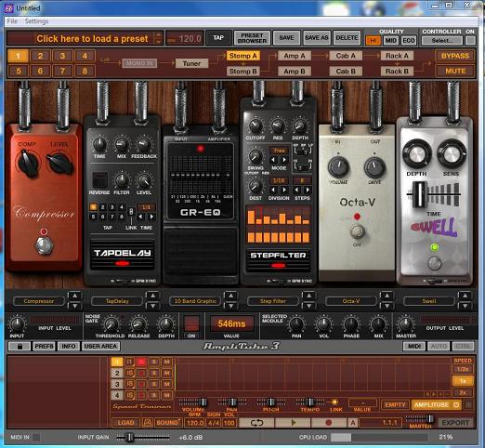
Task: Click the metronome icon next to LOAD
Action: 147,423
